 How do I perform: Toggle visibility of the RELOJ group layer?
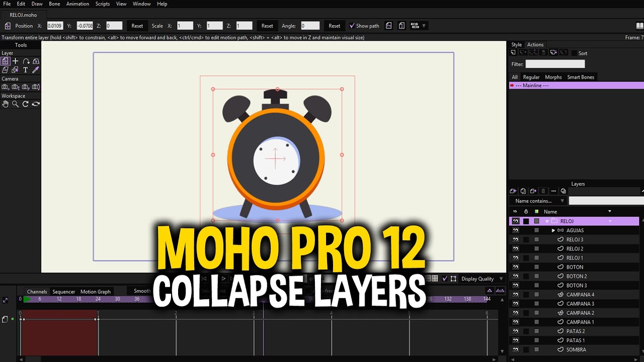click(516, 221)
